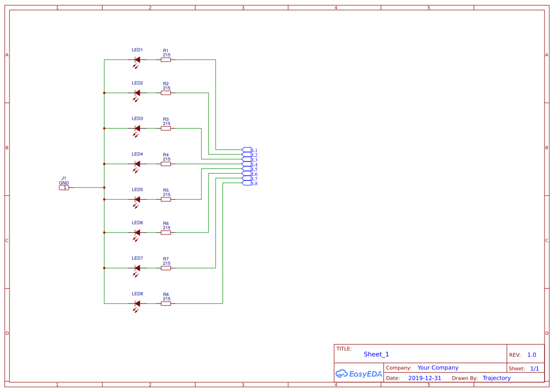Select the L8 net port flag
The image size is (554, 392).
(247, 184)
